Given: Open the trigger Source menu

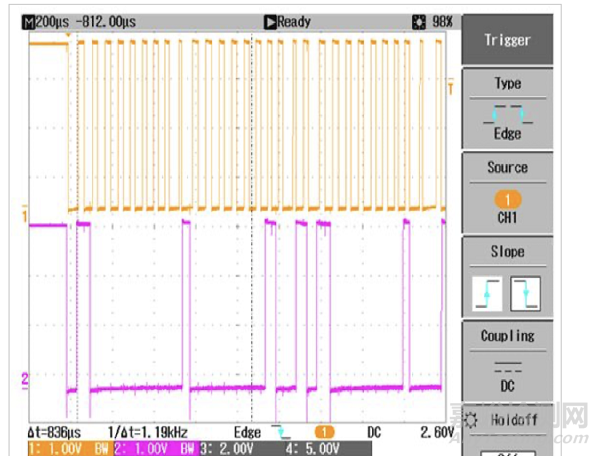Looking at the screenshot, I should pos(507,168).
